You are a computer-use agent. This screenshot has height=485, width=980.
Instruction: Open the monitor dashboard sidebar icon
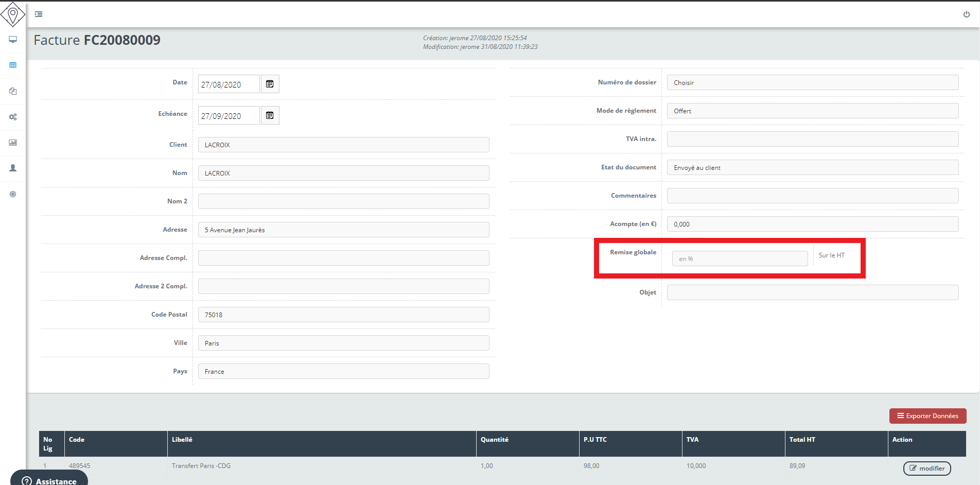13,40
